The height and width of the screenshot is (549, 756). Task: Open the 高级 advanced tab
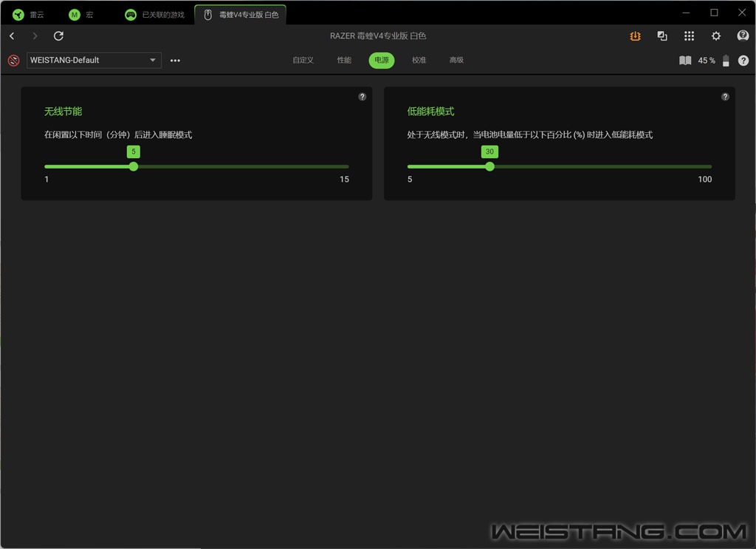tap(456, 61)
